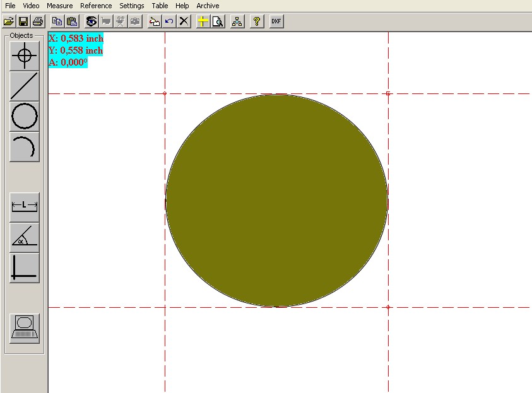Screen dimensions: 532x393
Task: Select the circle object tool
Action: click(25, 117)
